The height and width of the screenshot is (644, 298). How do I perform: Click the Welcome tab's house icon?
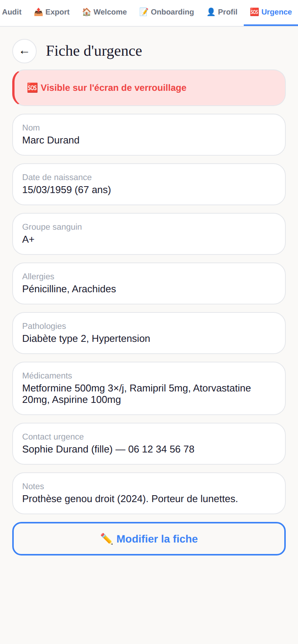(87, 12)
